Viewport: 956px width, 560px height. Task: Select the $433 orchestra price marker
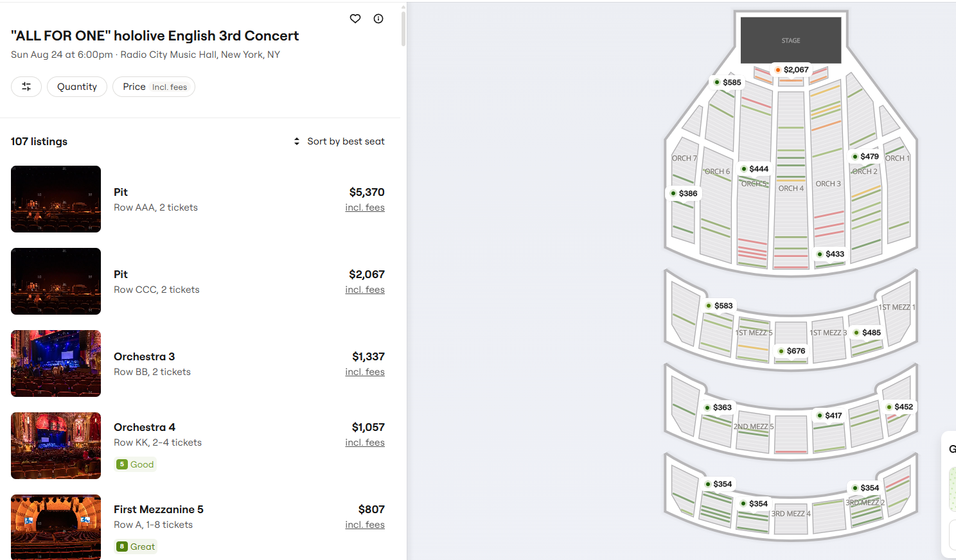tap(831, 254)
